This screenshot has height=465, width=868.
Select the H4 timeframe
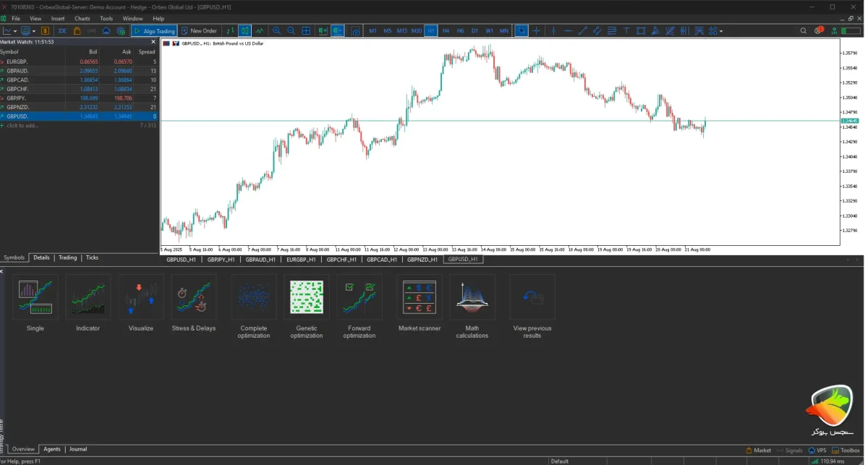(x=446, y=31)
